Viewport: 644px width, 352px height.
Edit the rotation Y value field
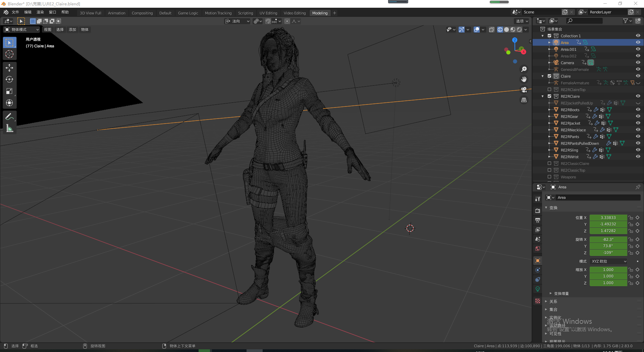coord(608,246)
